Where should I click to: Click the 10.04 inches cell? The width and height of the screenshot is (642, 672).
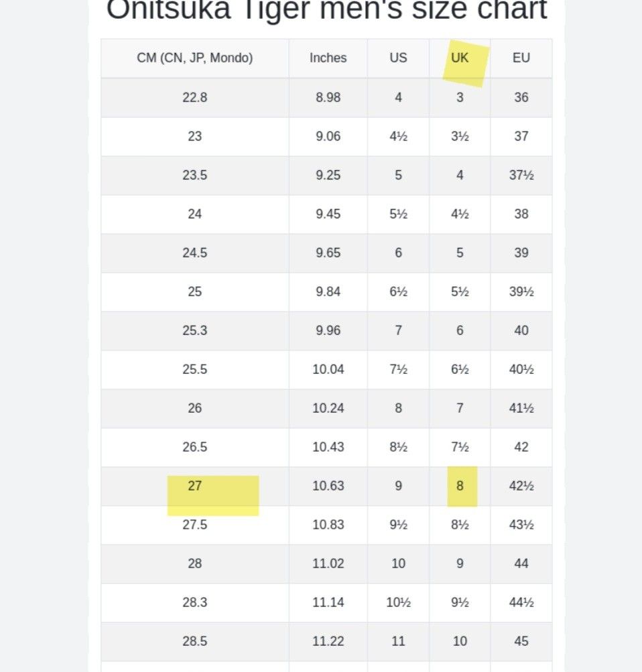point(328,369)
